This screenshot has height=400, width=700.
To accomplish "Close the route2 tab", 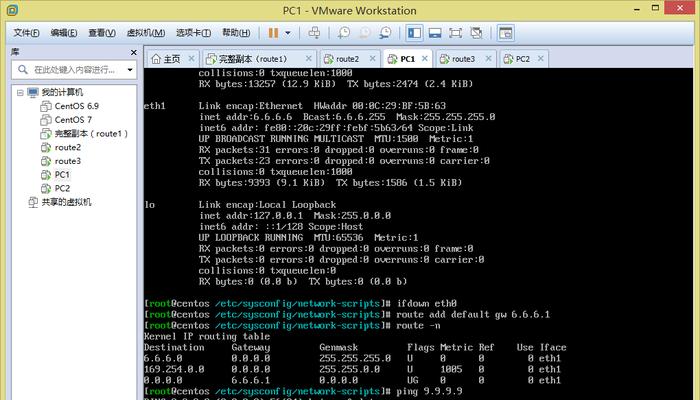I will (373, 58).
